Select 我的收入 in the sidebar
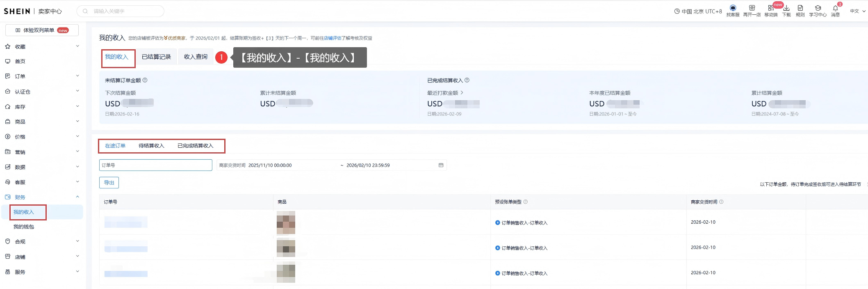868x289 pixels. [x=24, y=212]
